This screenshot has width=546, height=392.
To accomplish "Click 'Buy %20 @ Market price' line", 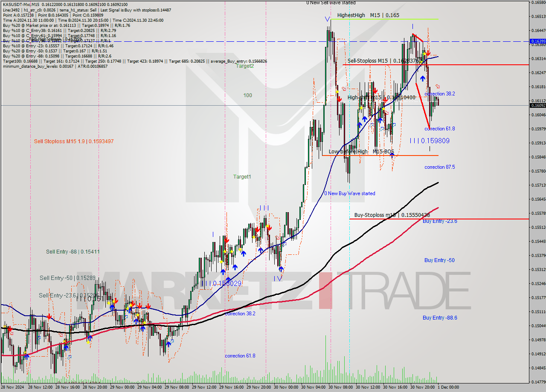I will pos(66,25).
